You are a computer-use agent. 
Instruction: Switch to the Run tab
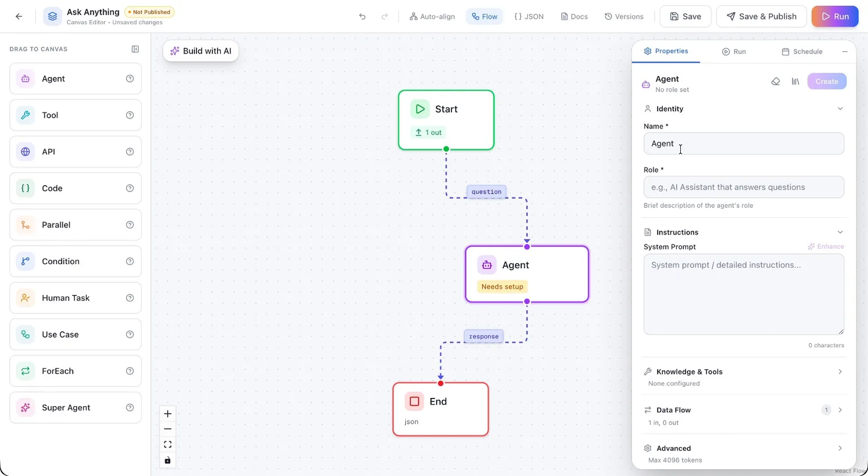(733, 52)
